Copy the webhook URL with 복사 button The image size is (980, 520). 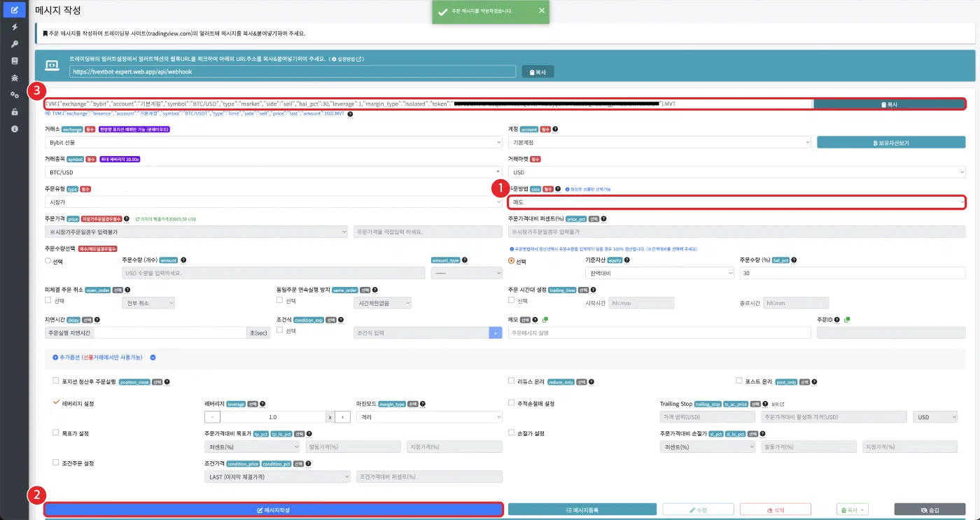click(x=538, y=71)
